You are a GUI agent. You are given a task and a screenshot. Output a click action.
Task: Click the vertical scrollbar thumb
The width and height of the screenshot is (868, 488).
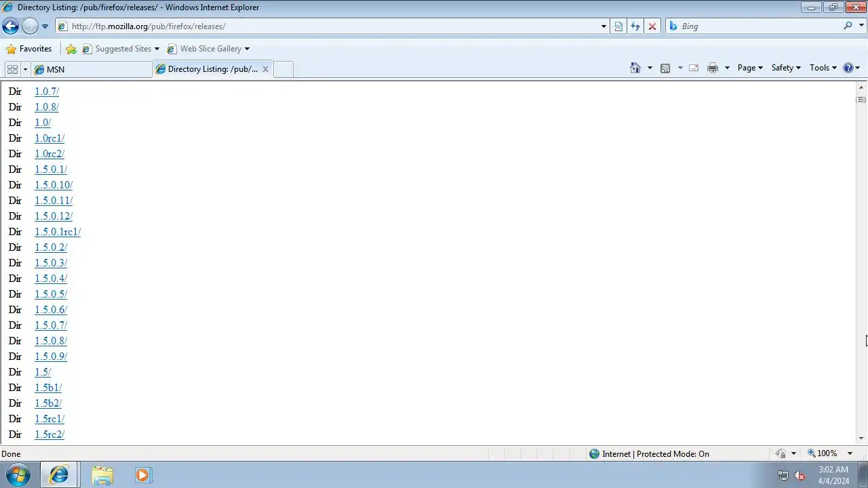tap(862, 100)
